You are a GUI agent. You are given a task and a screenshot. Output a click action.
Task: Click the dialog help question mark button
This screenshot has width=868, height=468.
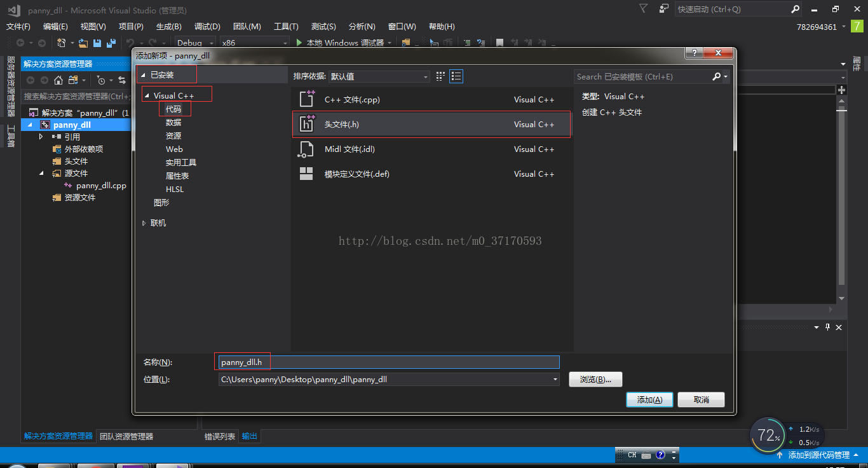coord(693,53)
